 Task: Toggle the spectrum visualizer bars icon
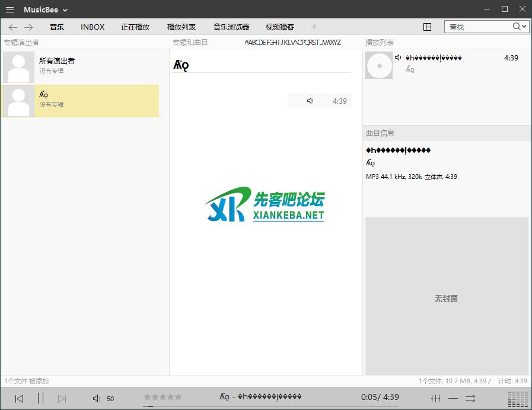click(x=518, y=398)
